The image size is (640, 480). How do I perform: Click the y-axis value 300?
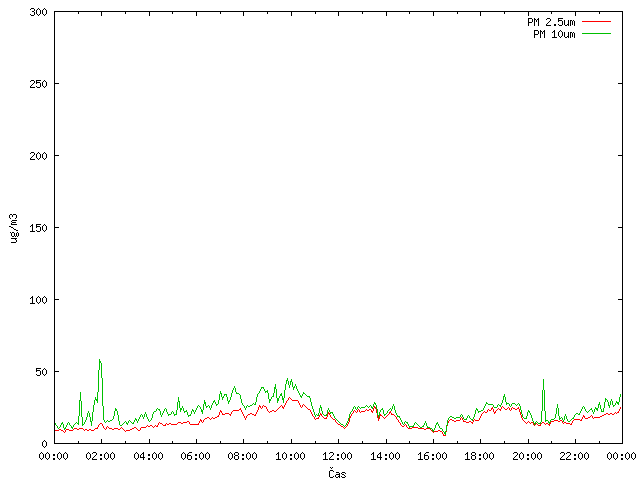point(38,12)
